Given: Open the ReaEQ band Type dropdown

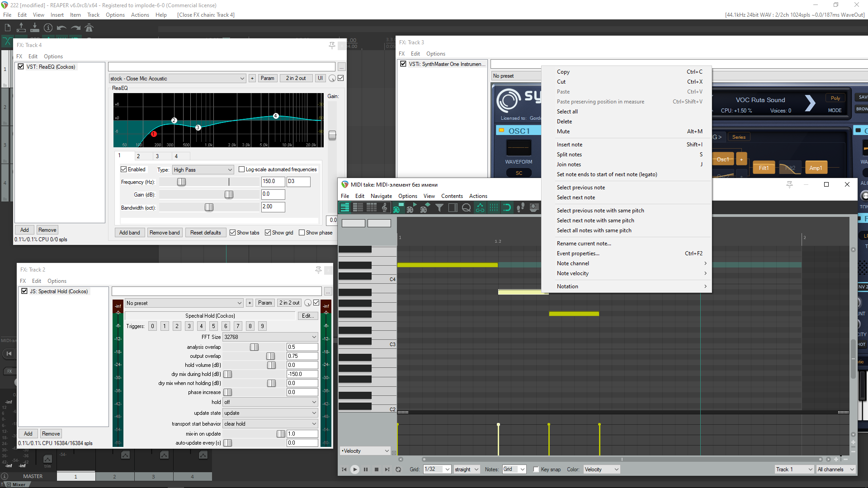Looking at the screenshot, I should [x=203, y=170].
